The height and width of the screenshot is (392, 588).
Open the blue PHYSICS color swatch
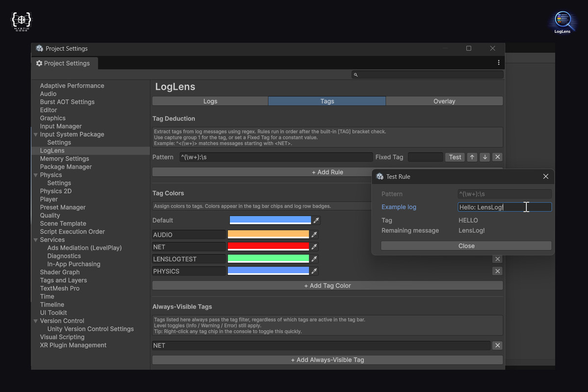click(268, 271)
